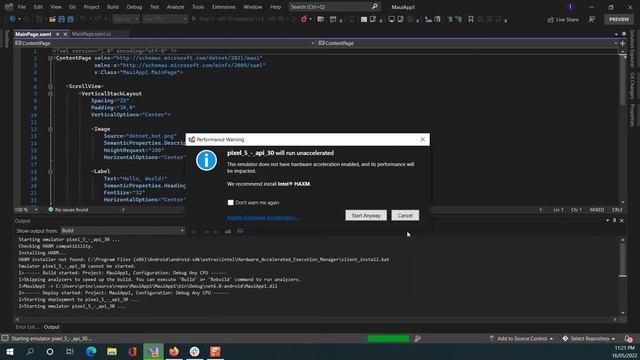Screen dimensions: 640x360
Task: Click the notifications bell in the status bar
Action: coord(628,338)
